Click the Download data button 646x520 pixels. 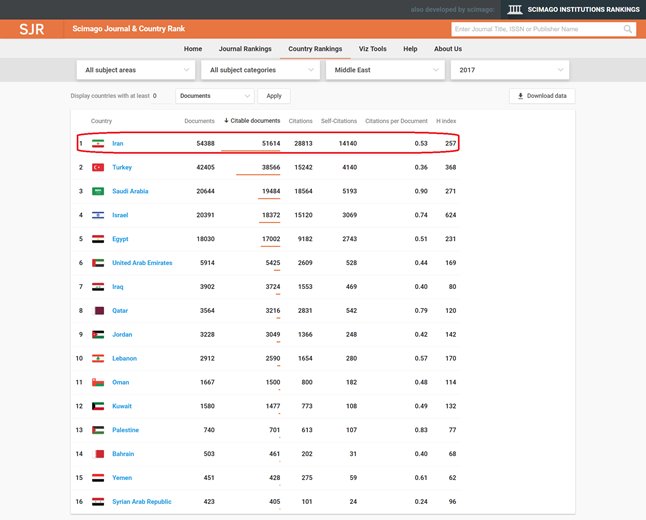(542, 96)
